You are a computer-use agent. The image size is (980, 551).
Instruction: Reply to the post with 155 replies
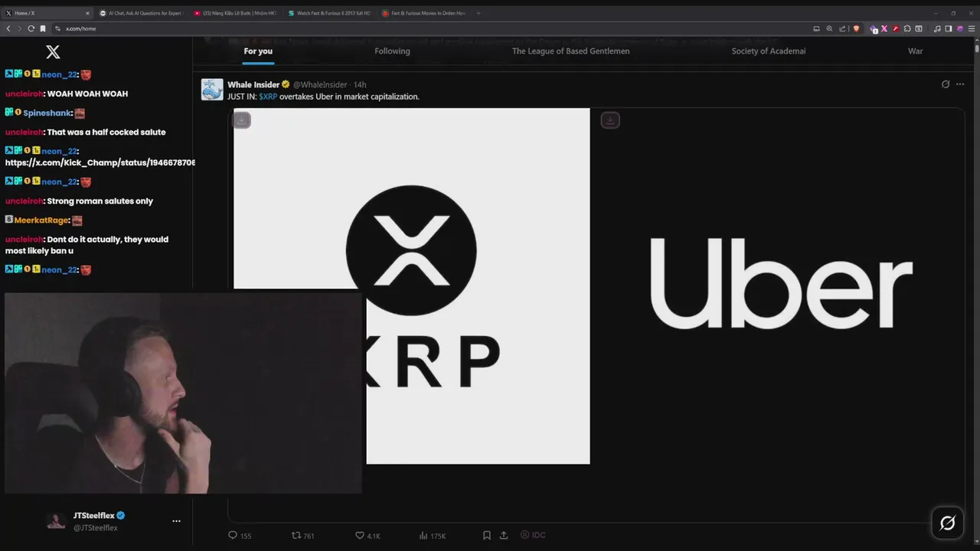click(x=240, y=536)
